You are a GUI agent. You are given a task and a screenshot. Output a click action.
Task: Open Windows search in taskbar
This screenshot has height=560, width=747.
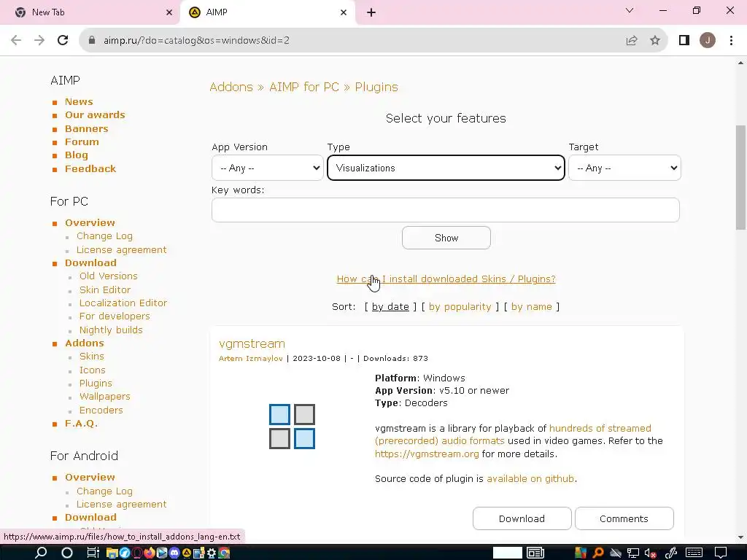(x=41, y=553)
